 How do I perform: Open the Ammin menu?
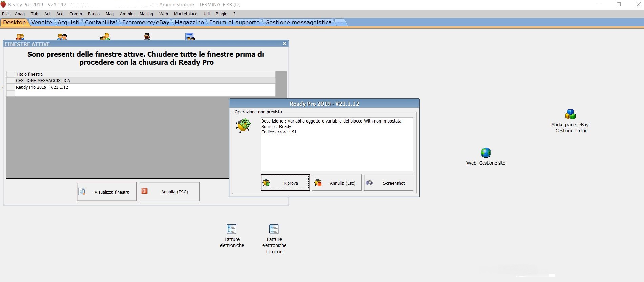[x=127, y=14]
